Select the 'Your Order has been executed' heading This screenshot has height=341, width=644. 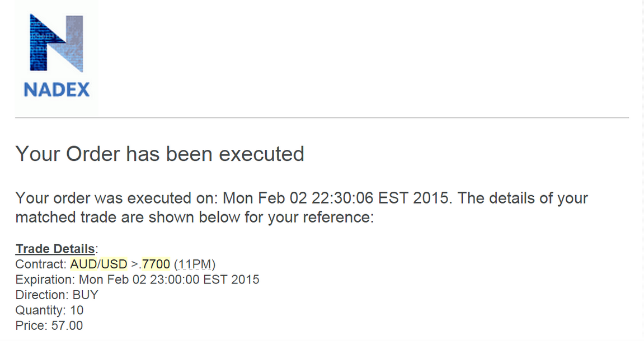pyautogui.click(x=160, y=154)
